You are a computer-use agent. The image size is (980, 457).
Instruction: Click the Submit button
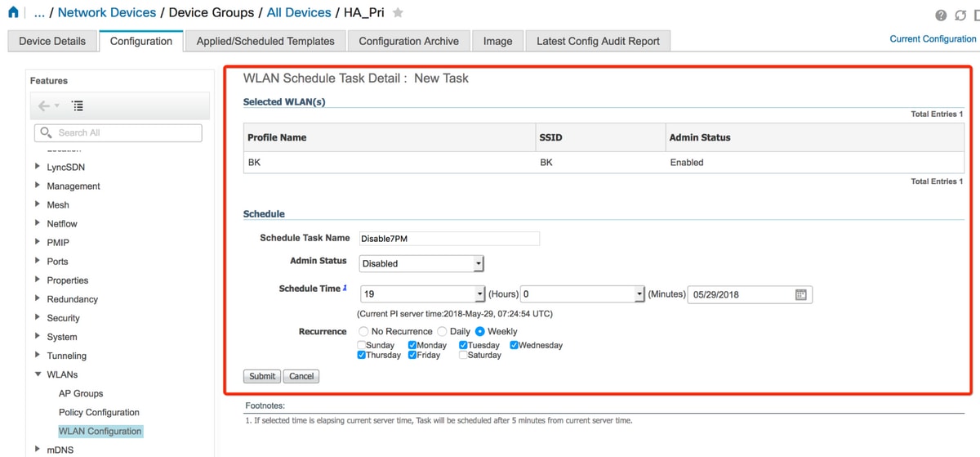[x=262, y=376]
